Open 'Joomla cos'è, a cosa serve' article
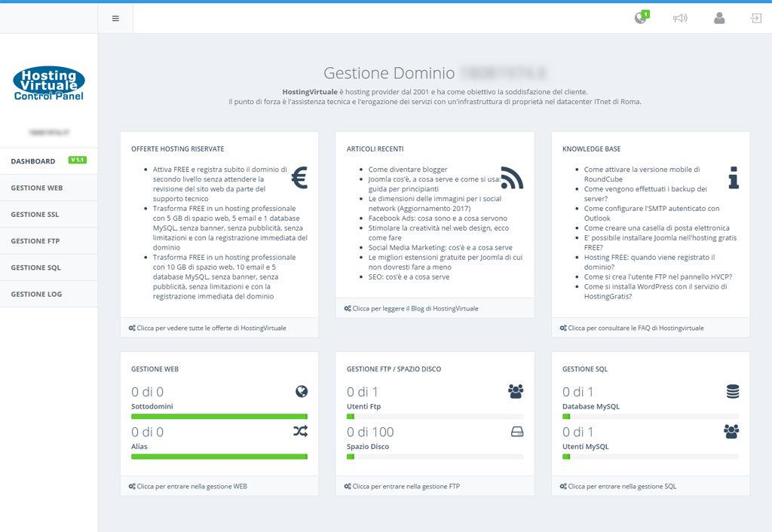This screenshot has height=532, width=772. (x=434, y=184)
